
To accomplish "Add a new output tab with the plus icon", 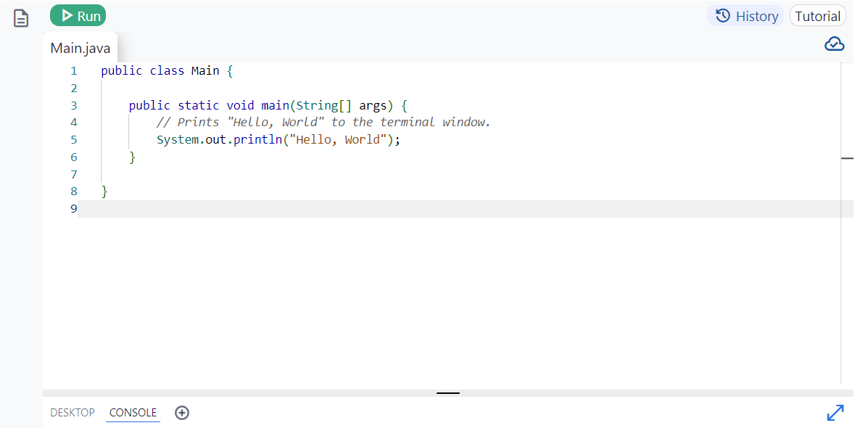I will 181,412.
